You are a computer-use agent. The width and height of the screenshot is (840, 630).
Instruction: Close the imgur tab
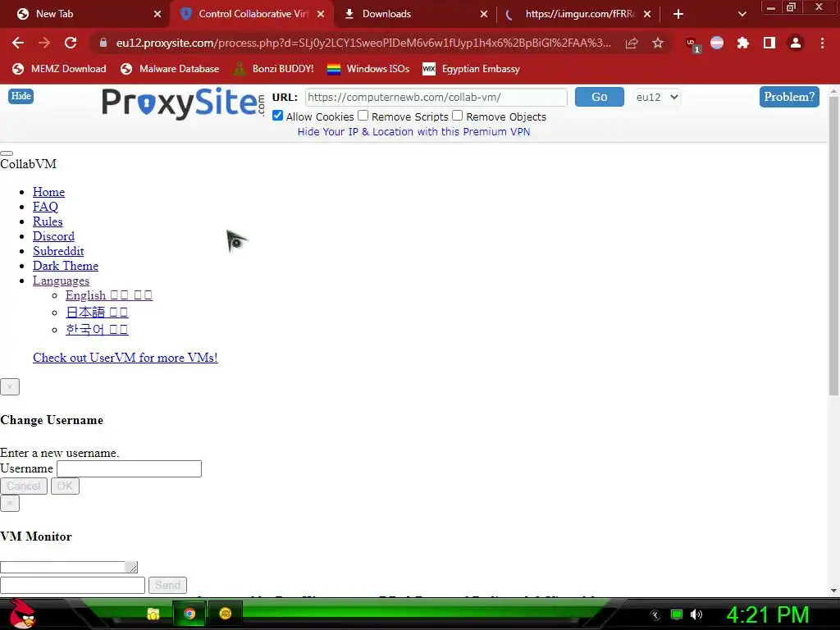pyautogui.click(x=647, y=14)
